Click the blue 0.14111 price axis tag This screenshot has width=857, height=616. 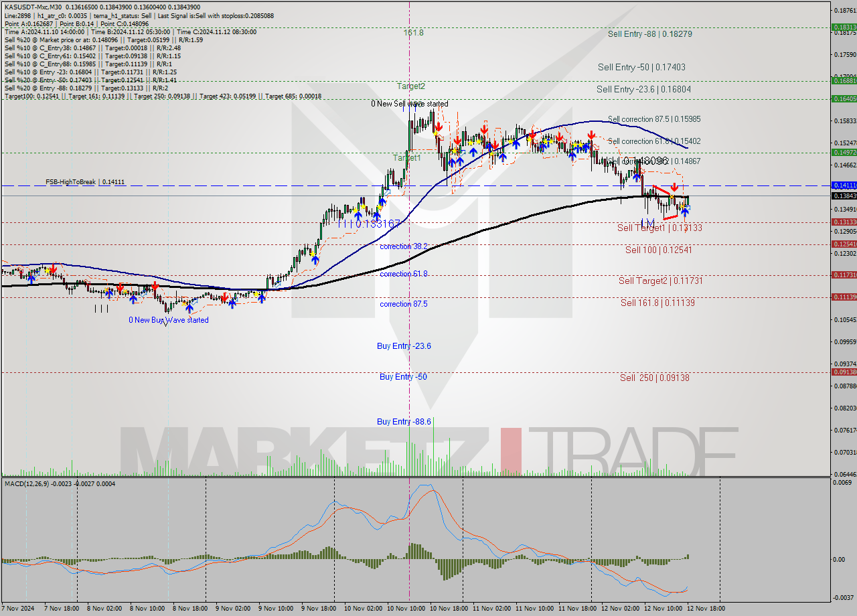(x=844, y=185)
